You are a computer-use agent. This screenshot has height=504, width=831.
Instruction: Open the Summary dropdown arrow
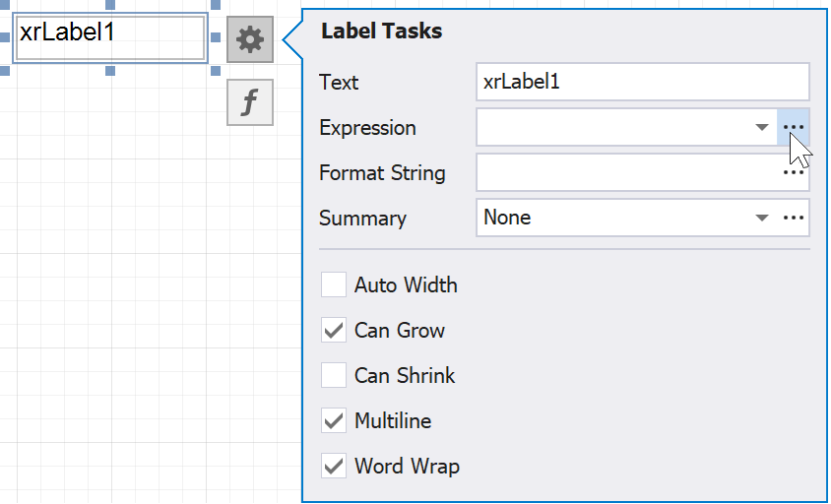point(761,219)
